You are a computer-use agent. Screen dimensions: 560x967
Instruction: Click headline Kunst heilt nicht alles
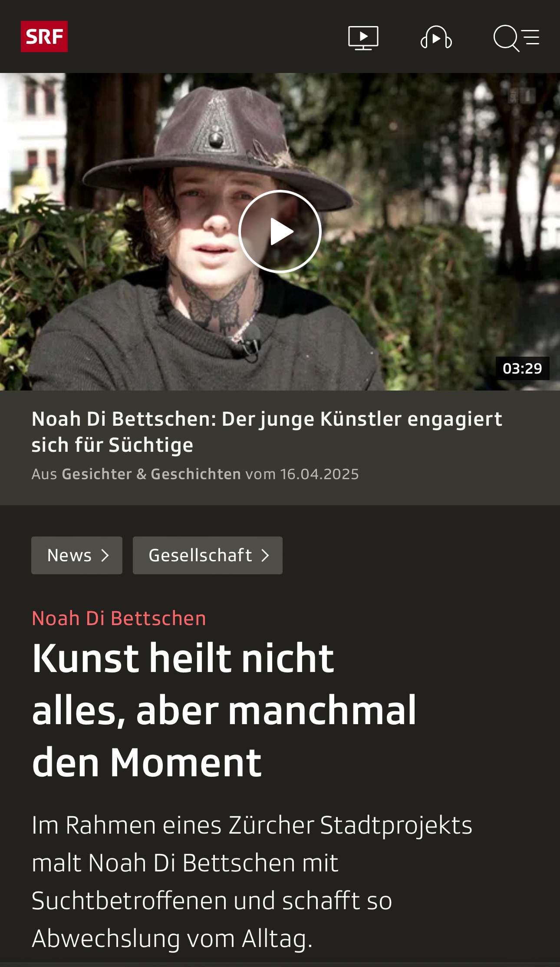(224, 710)
